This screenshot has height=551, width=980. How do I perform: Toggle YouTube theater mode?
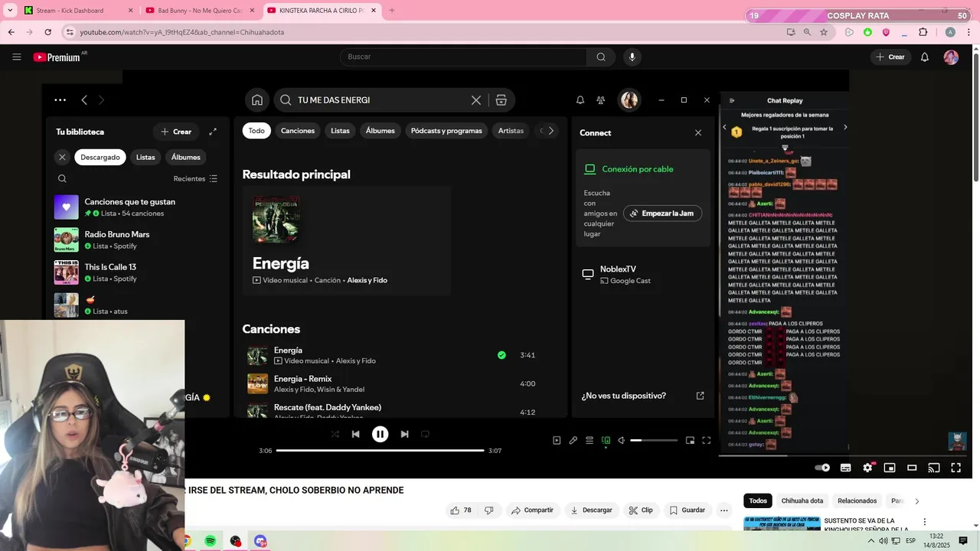tap(912, 468)
